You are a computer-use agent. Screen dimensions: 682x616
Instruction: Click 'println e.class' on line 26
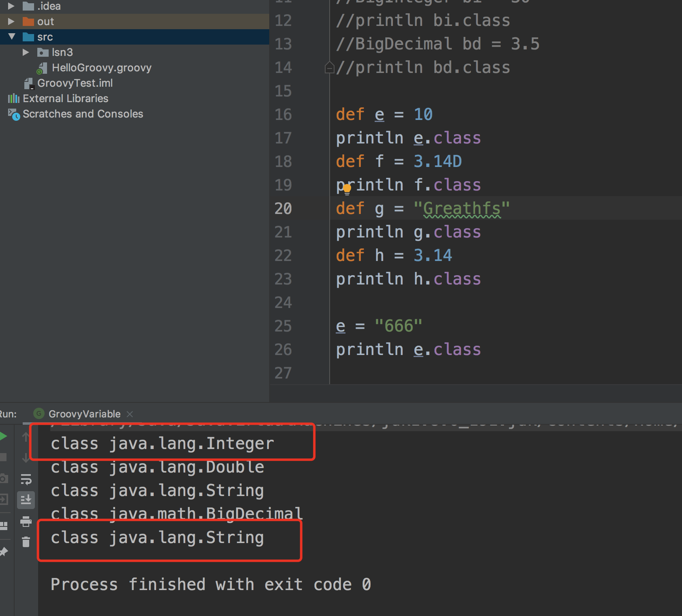[x=408, y=349]
